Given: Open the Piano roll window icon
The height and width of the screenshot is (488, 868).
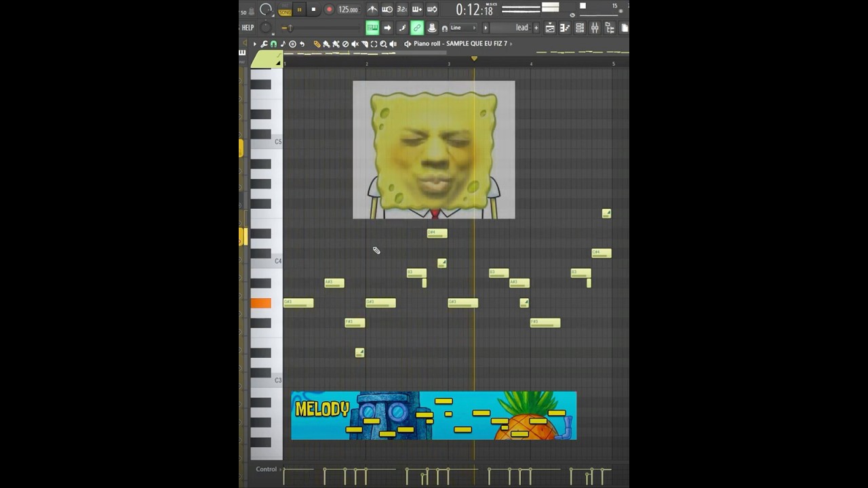Looking at the screenshot, I should (x=565, y=28).
